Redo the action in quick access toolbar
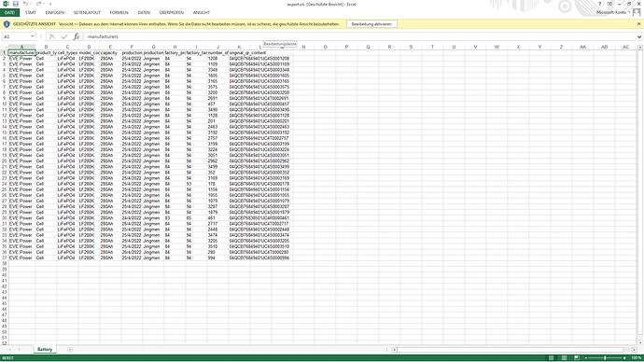 click(x=38, y=4)
